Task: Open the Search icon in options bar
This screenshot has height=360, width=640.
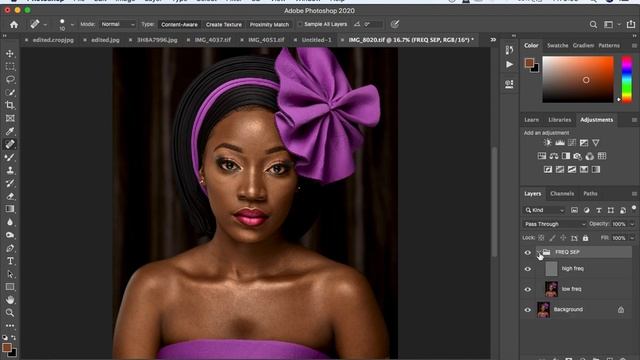Action: point(593,25)
